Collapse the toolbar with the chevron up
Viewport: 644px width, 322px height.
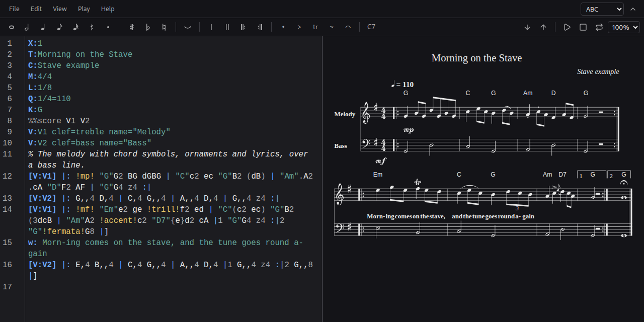[x=633, y=9]
